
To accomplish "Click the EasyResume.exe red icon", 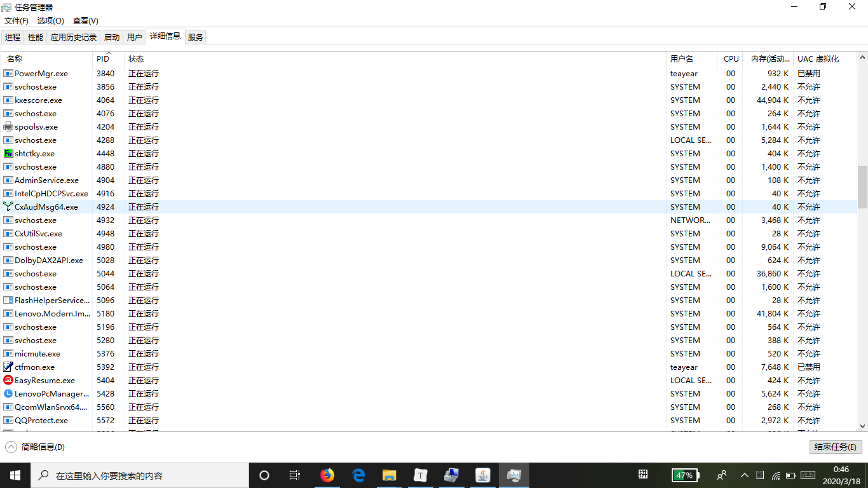I will click(x=8, y=381).
